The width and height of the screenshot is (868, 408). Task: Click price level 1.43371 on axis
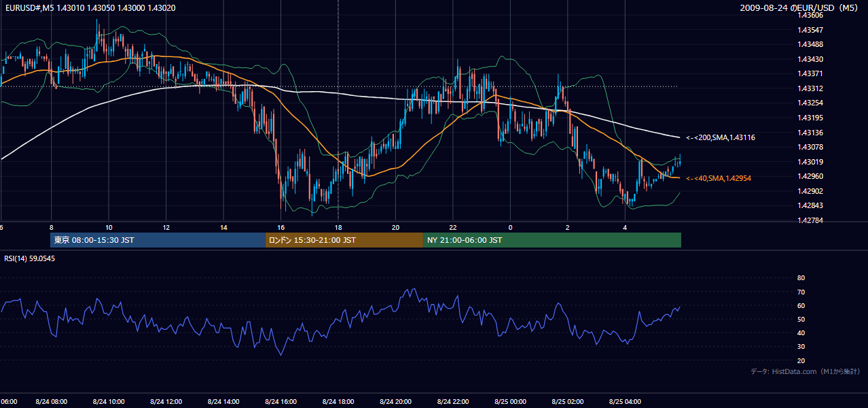[x=810, y=73]
